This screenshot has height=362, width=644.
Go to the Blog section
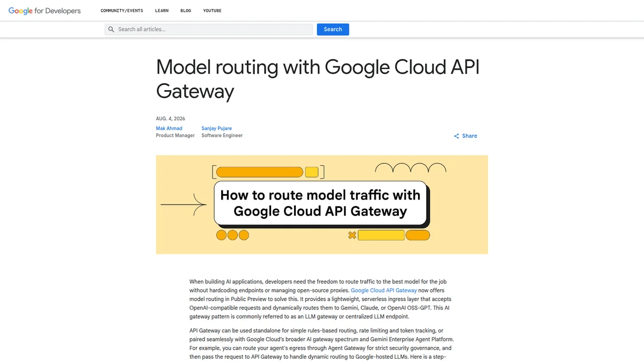[x=186, y=11]
